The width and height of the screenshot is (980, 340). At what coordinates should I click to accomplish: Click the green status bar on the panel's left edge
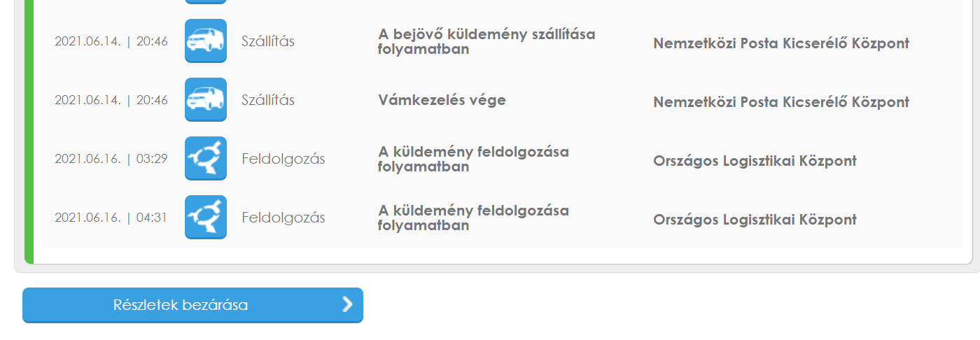pos(29,132)
